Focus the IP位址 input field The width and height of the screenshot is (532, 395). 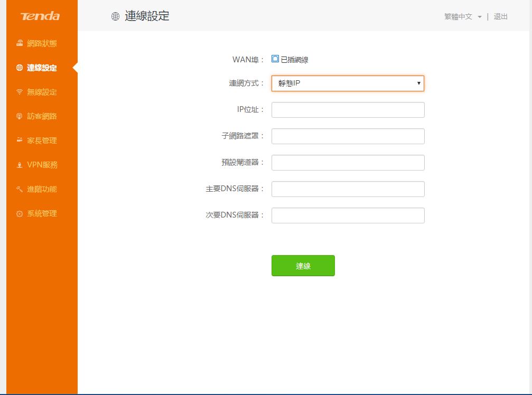click(x=348, y=110)
